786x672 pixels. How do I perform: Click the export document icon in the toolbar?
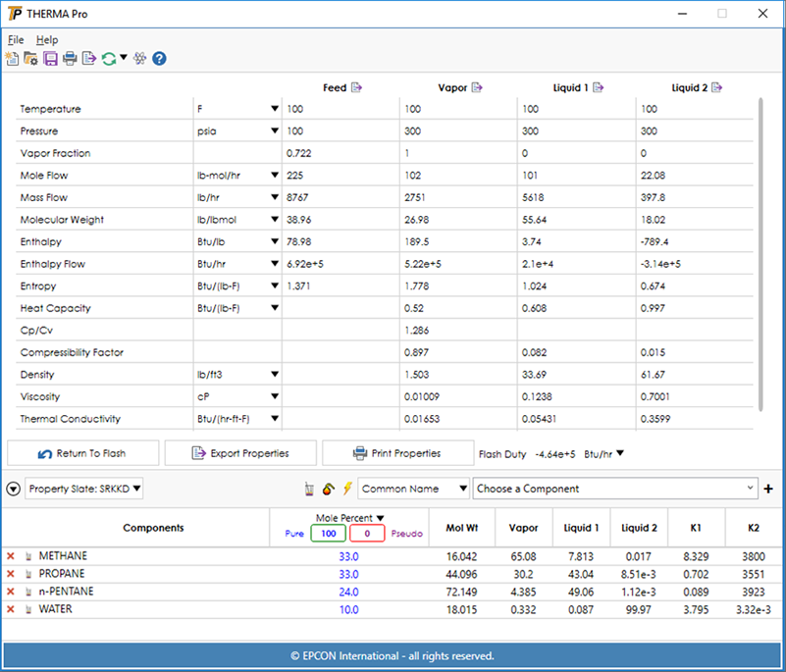coord(88,59)
